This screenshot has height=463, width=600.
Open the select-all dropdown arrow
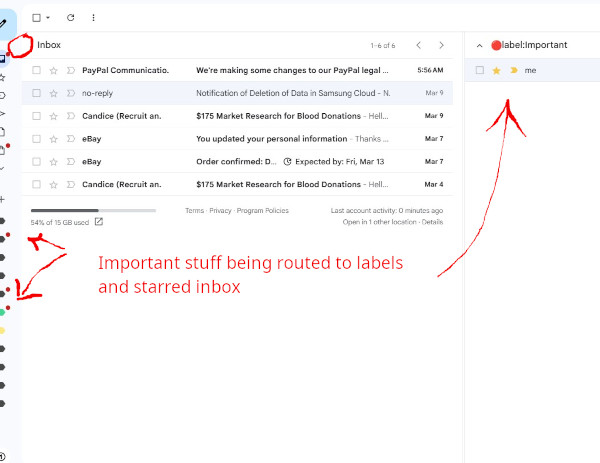48,18
